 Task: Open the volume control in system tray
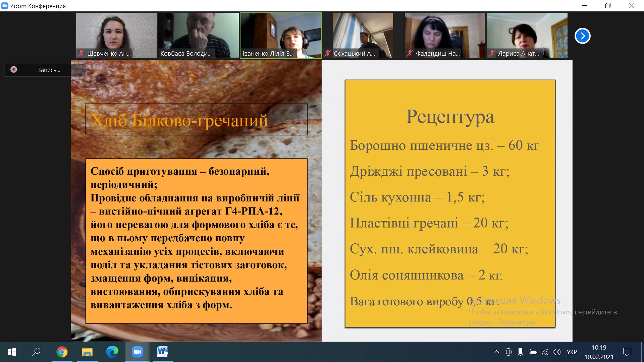pyautogui.click(x=557, y=352)
